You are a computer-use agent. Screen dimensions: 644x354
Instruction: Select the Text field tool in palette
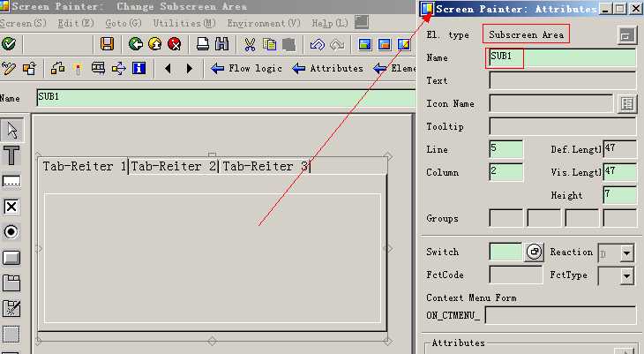click(11, 156)
